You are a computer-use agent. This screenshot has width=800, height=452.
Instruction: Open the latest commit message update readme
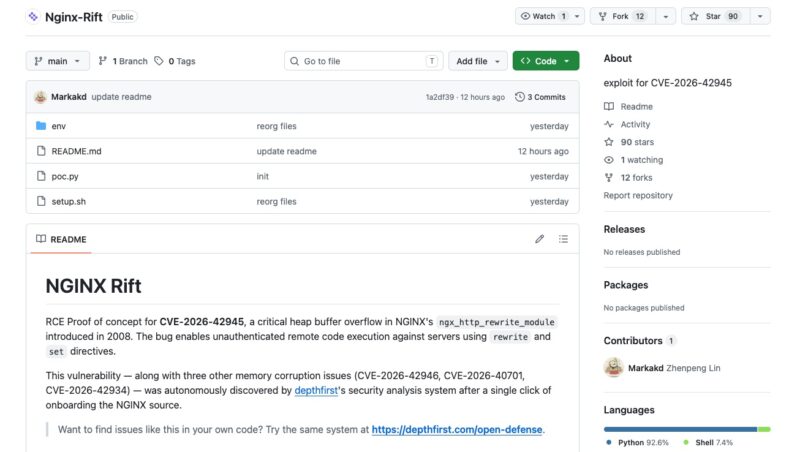click(121, 97)
